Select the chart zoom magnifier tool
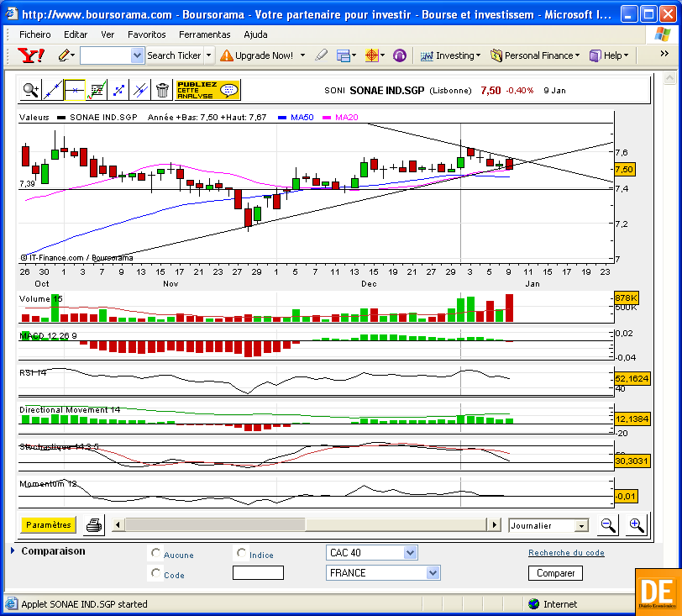682x616 pixels. point(31,90)
